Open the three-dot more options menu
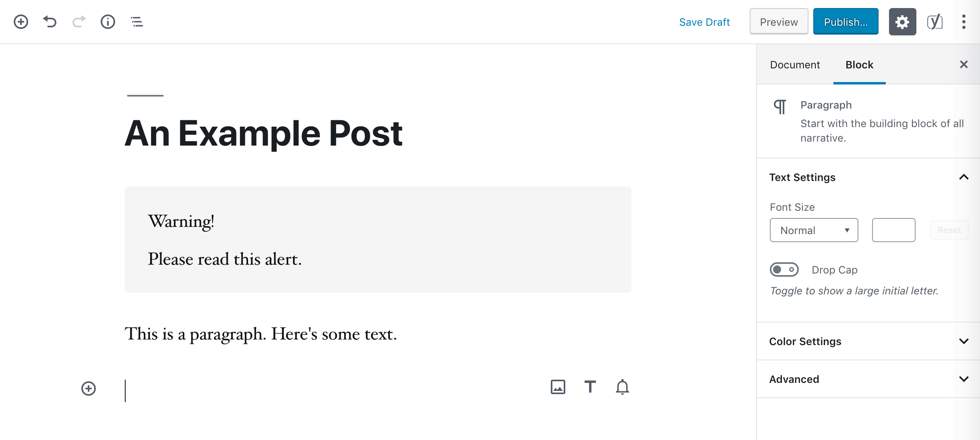The height and width of the screenshot is (440, 980). [x=963, y=22]
